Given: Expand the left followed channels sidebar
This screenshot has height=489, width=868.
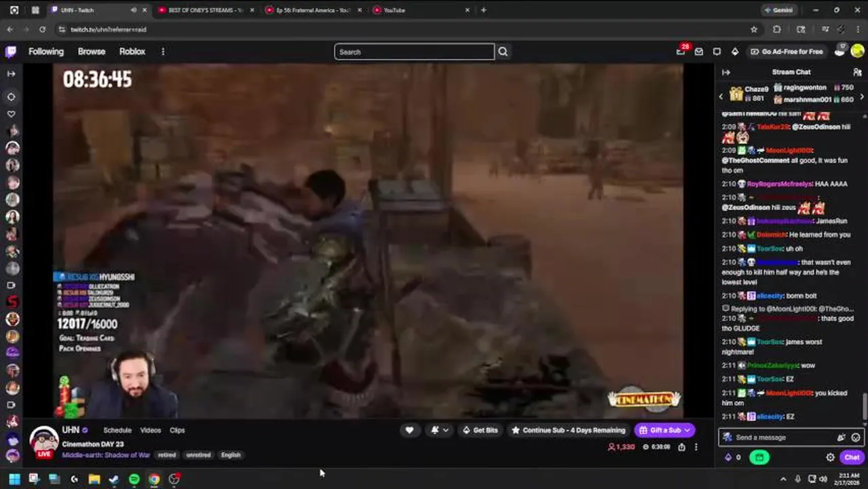Looking at the screenshot, I should [x=11, y=73].
